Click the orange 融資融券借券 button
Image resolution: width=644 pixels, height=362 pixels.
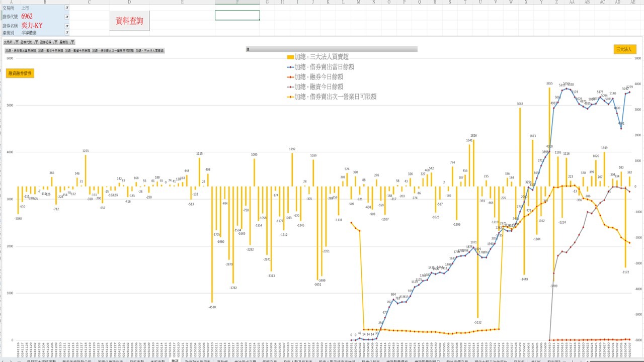click(x=20, y=73)
